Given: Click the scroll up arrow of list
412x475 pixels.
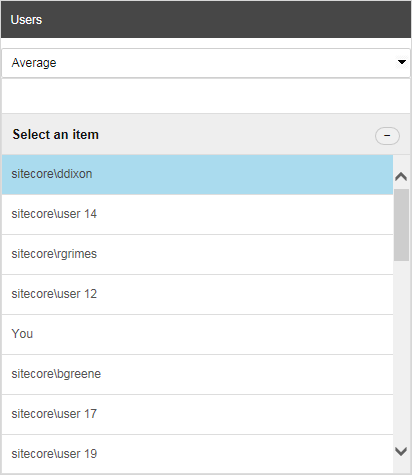Looking at the screenshot, I should (x=401, y=176).
